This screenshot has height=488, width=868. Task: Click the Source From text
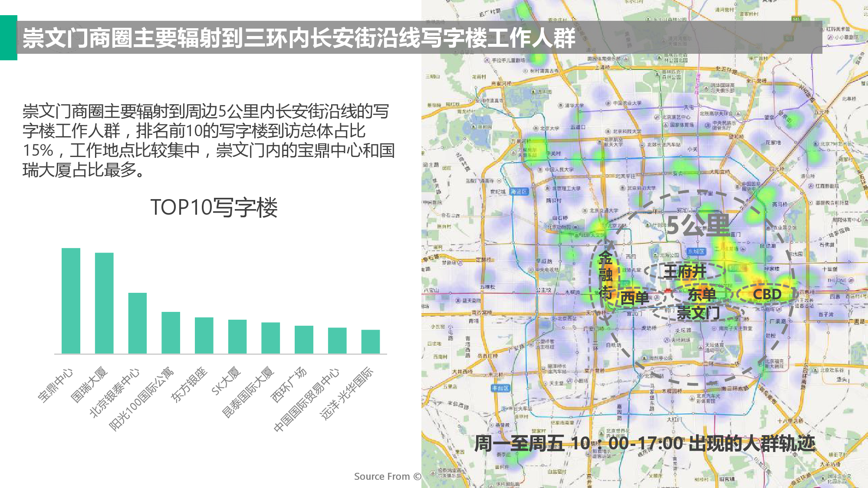[388, 476]
